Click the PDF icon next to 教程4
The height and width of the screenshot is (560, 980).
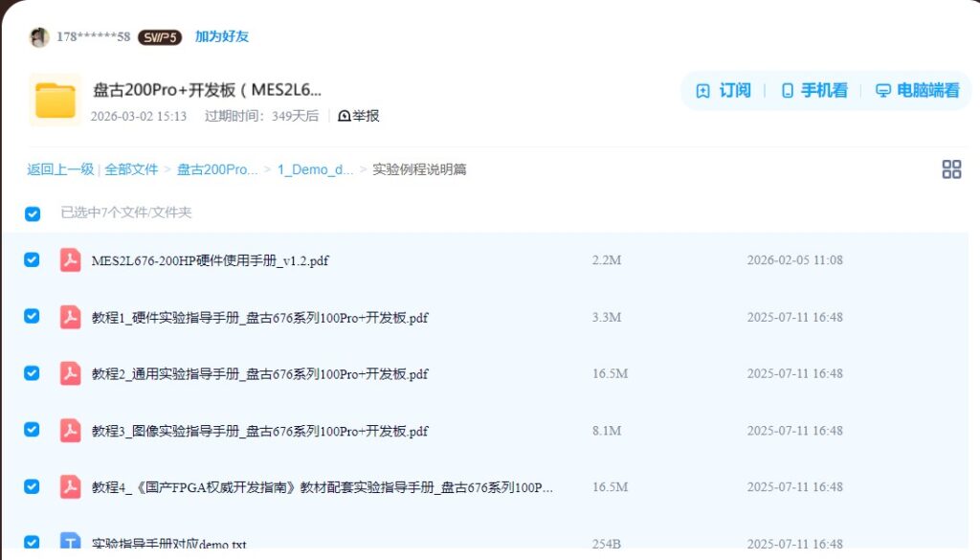(x=70, y=486)
